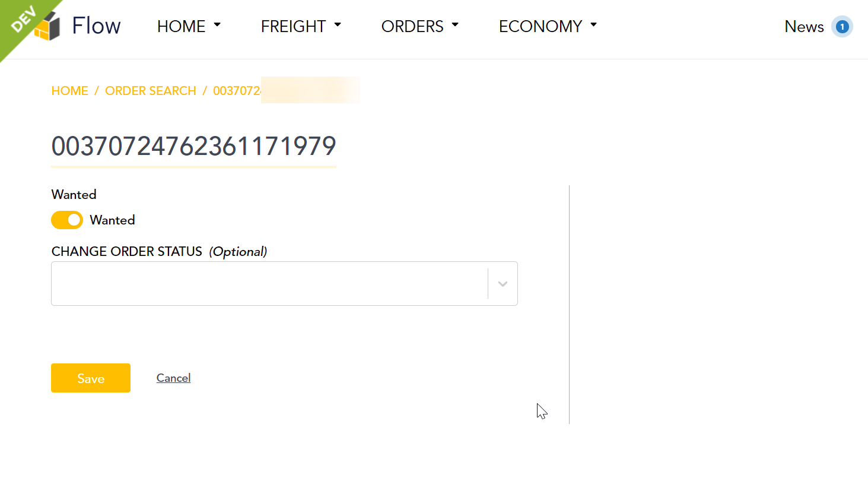Click the Wanted label beside the switch
Image resolution: width=868 pixels, height=500 pixels.
pyautogui.click(x=112, y=220)
